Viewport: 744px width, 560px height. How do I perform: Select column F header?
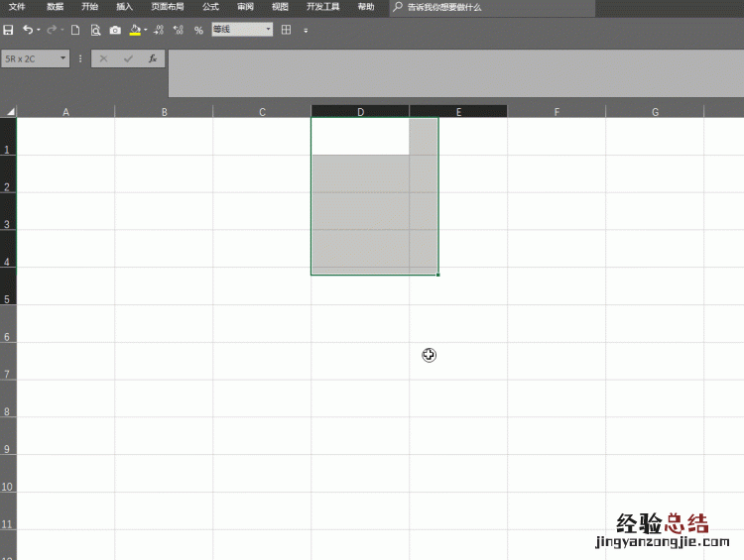pos(557,112)
